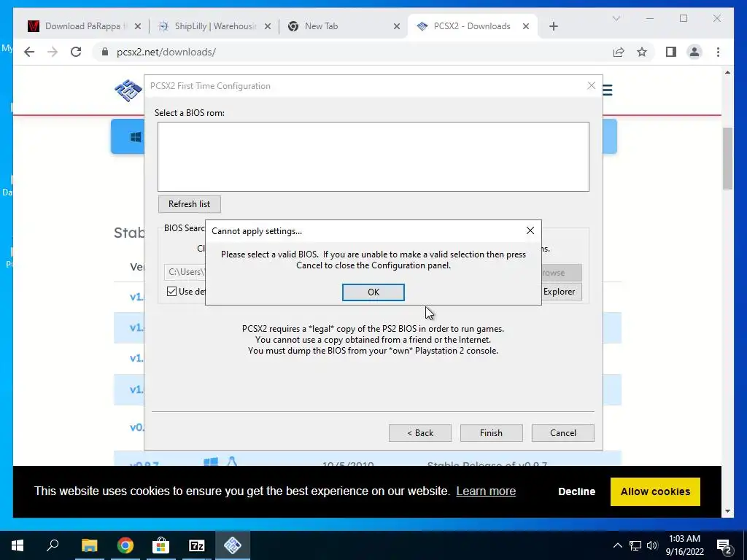Open 7-Zip from the taskbar
This screenshot has width=747, height=560.
(197, 545)
